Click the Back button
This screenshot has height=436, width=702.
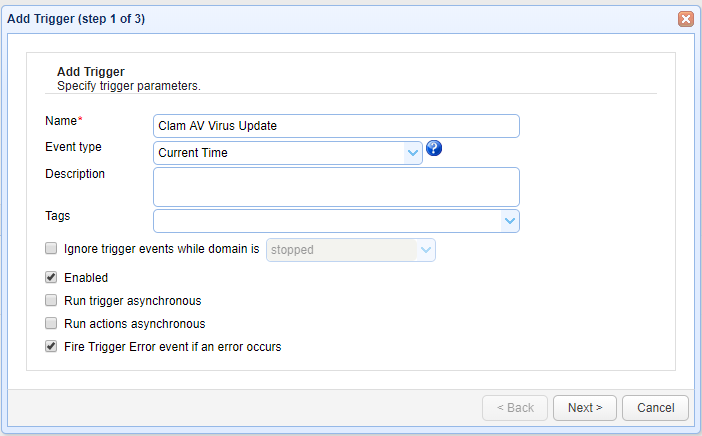pos(515,408)
